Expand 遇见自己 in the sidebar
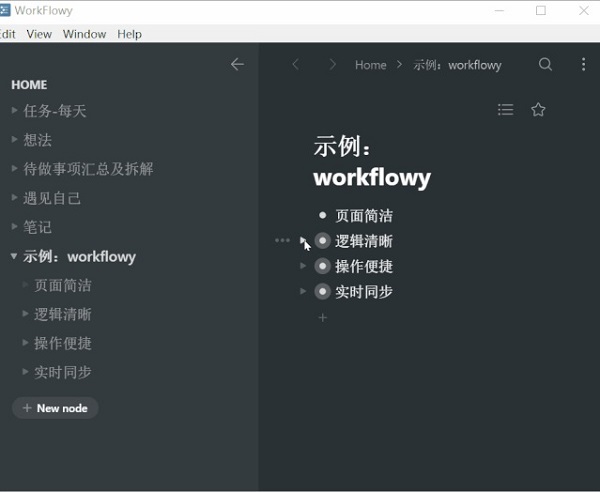This screenshot has width=600, height=492. 15,197
